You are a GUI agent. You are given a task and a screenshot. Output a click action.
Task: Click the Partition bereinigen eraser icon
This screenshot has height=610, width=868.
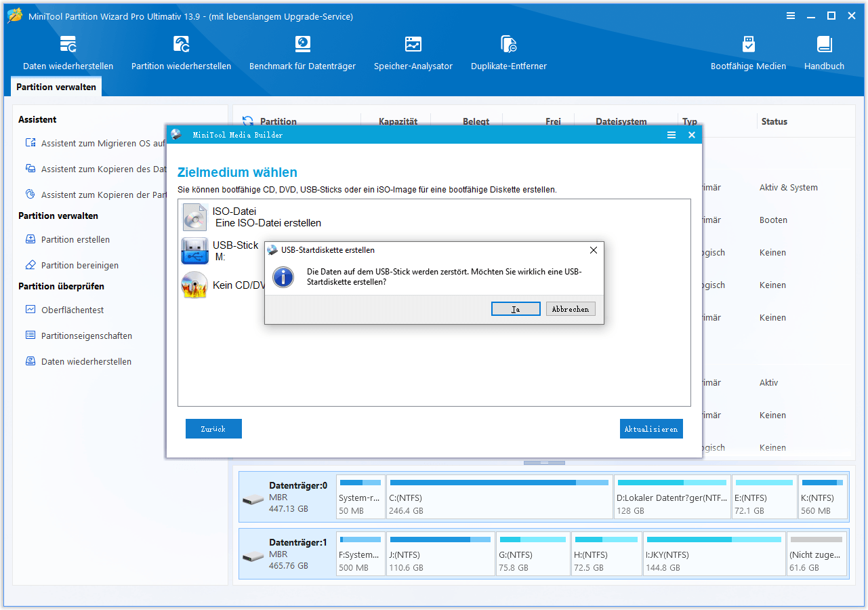pyautogui.click(x=30, y=265)
